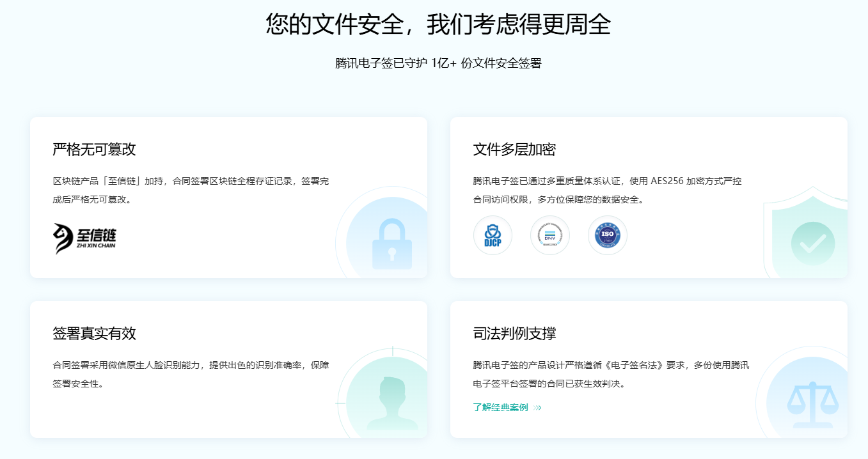Click the blue padlock illustration
Image resolution: width=868 pixels, height=459 pixels.
pyautogui.click(x=391, y=244)
